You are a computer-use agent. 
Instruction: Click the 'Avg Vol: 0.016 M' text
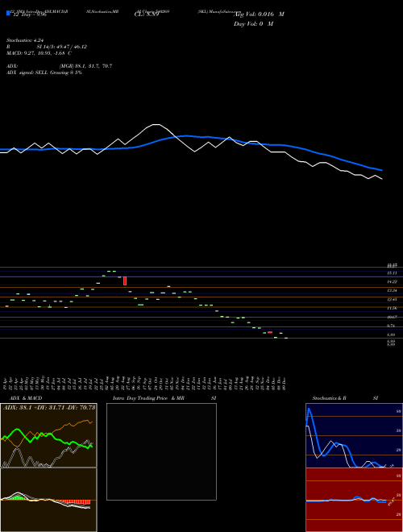(260, 15)
